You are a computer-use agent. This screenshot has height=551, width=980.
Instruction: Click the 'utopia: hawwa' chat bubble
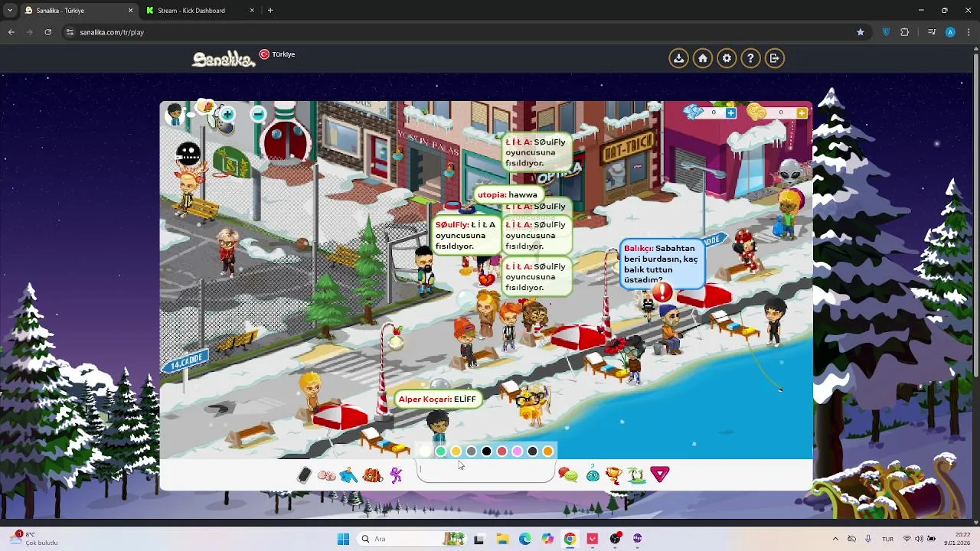coord(508,194)
